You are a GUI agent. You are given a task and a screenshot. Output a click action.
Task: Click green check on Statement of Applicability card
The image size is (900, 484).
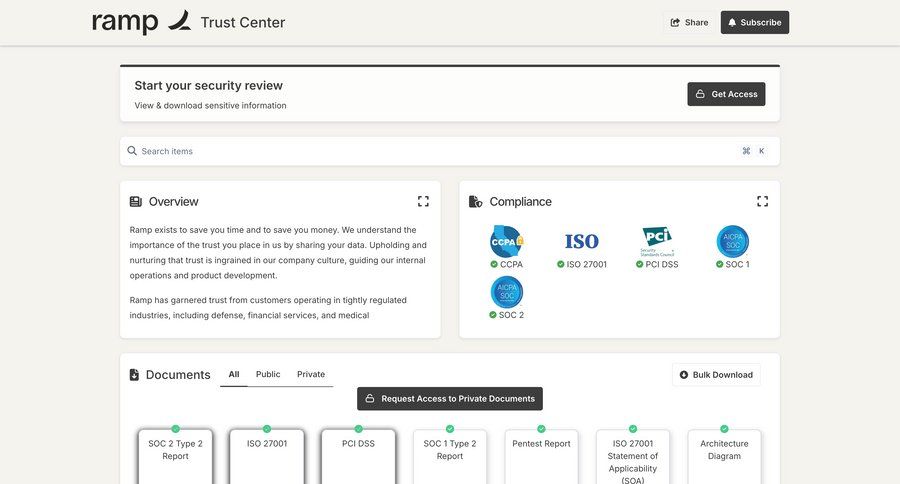coord(633,429)
